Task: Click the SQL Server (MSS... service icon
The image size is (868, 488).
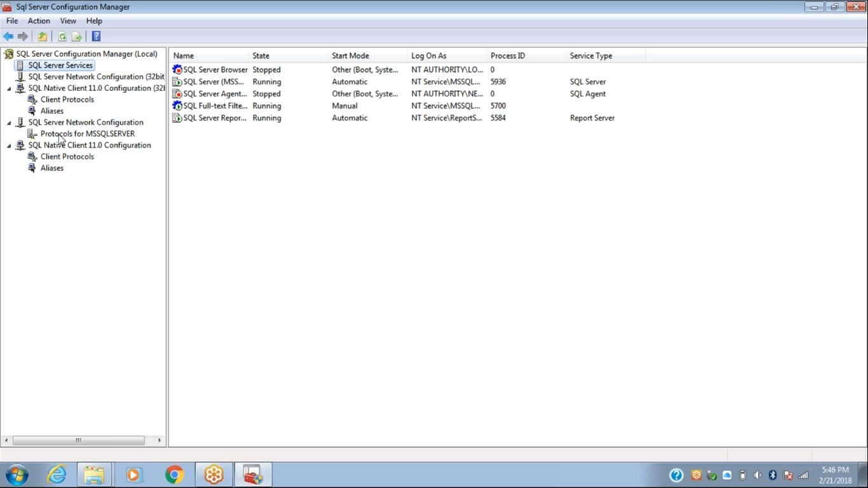Action: pos(177,82)
